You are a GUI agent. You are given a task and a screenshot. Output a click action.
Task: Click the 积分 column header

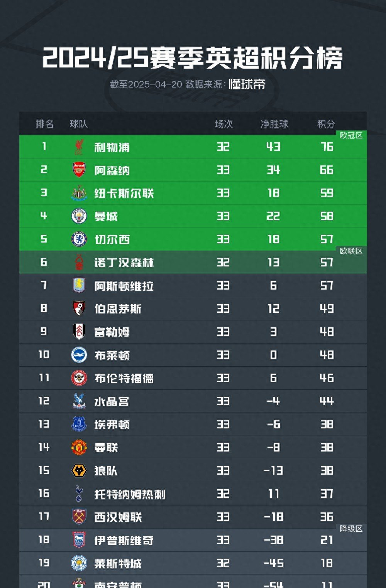tap(326, 124)
